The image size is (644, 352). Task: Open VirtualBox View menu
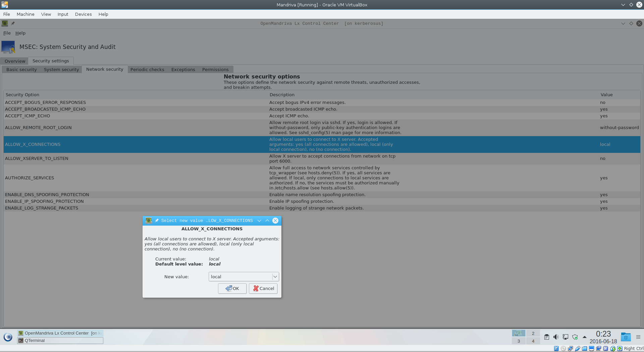pos(46,14)
